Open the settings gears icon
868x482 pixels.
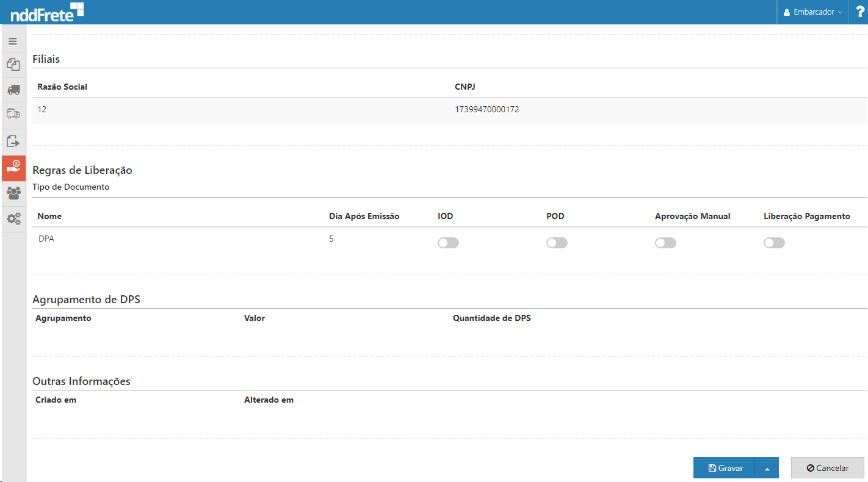[x=13, y=218]
